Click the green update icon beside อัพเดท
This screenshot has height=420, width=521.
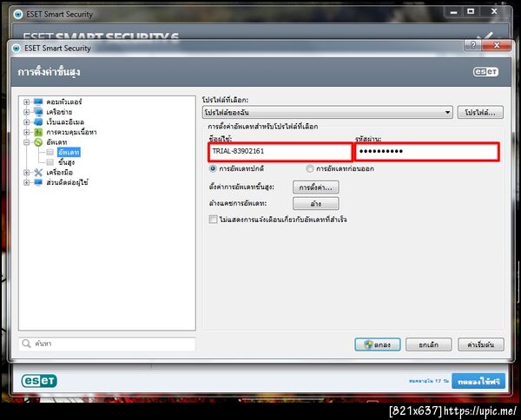click(38, 142)
